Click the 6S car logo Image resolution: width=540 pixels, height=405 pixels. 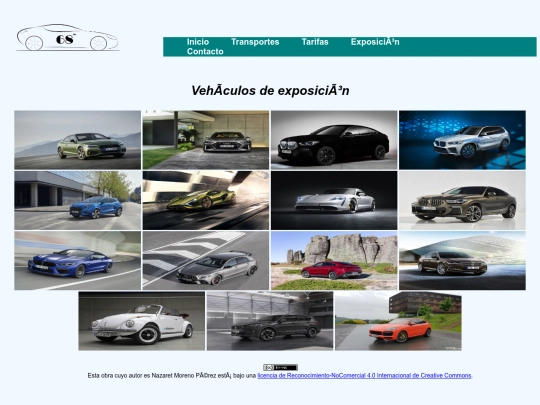point(68,38)
